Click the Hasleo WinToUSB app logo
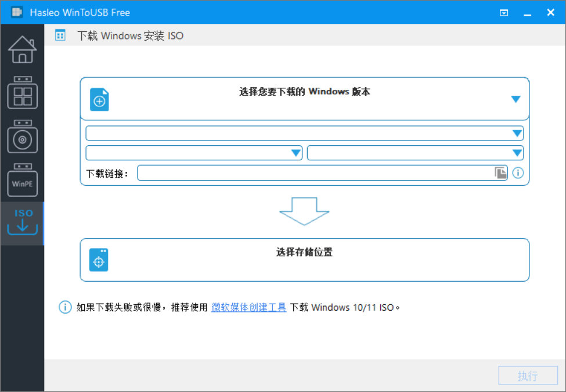The height and width of the screenshot is (392, 566). click(x=17, y=12)
